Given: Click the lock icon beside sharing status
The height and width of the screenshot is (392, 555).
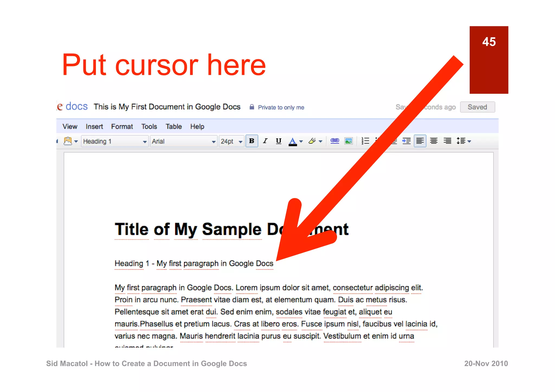Looking at the screenshot, I should click(252, 107).
